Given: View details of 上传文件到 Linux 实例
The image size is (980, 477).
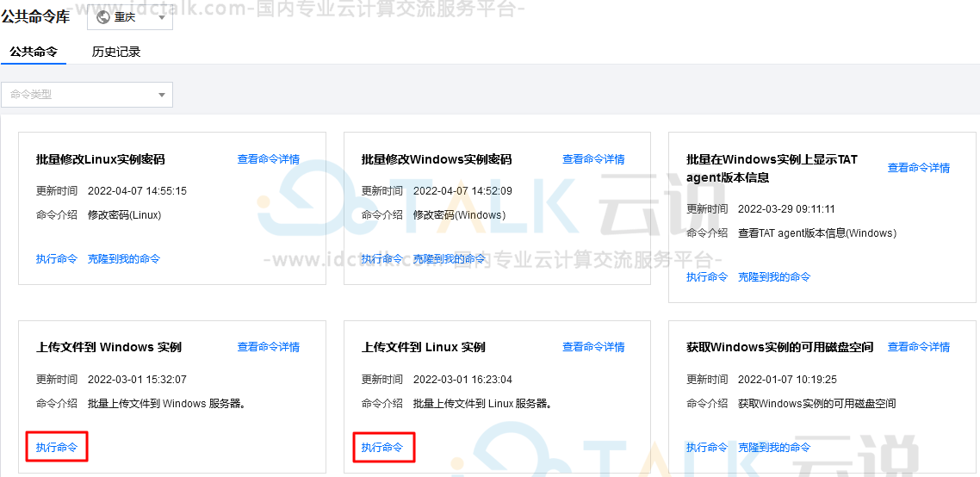Looking at the screenshot, I should point(593,347).
